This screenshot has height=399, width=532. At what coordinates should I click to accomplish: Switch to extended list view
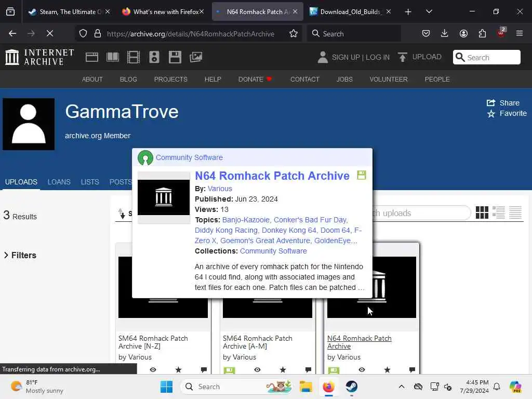click(x=498, y=212)
